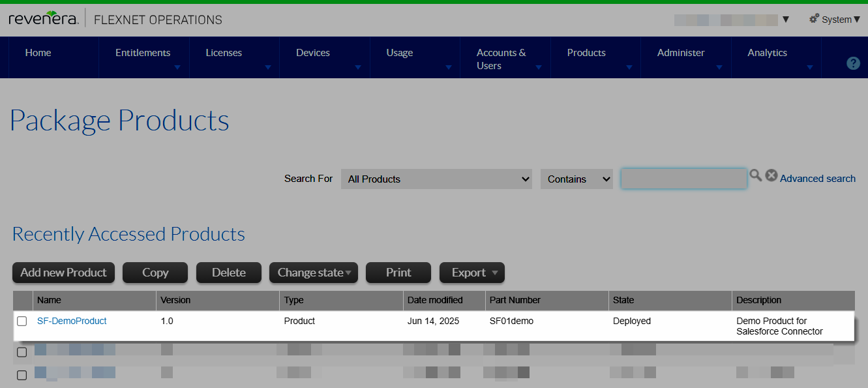868x388 pixels.
Task: Click the Add new Product button
Action: [64, 273]
